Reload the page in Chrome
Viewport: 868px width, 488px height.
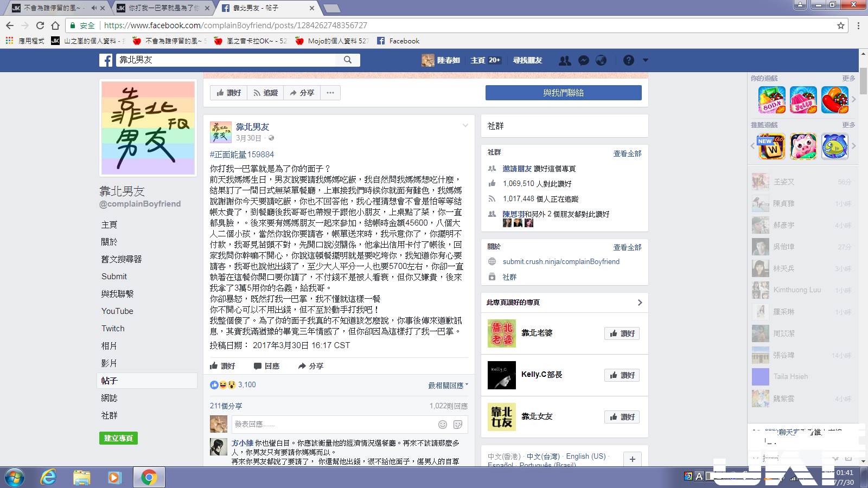tap(40, 25)
